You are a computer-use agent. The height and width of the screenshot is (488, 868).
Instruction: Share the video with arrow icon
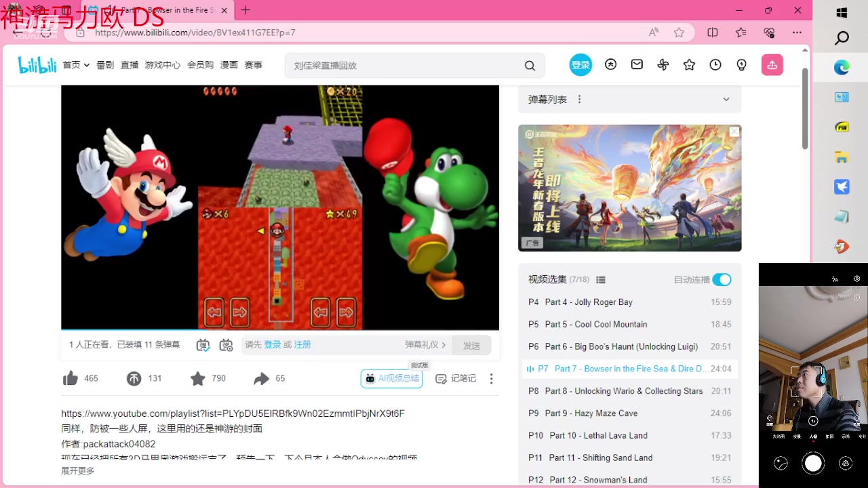pos(261,378)
